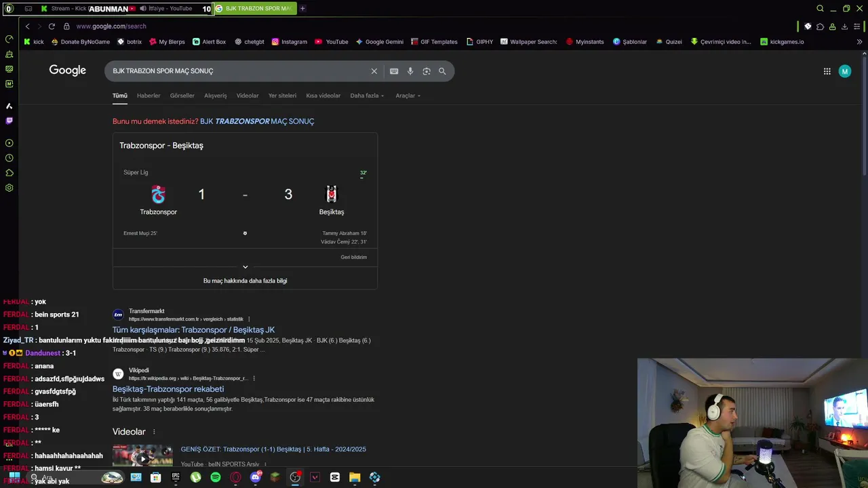The height and width of the screenshot is (488, 868).
Task: Open browser profile icon in toolbar
Action: [832, 26]
